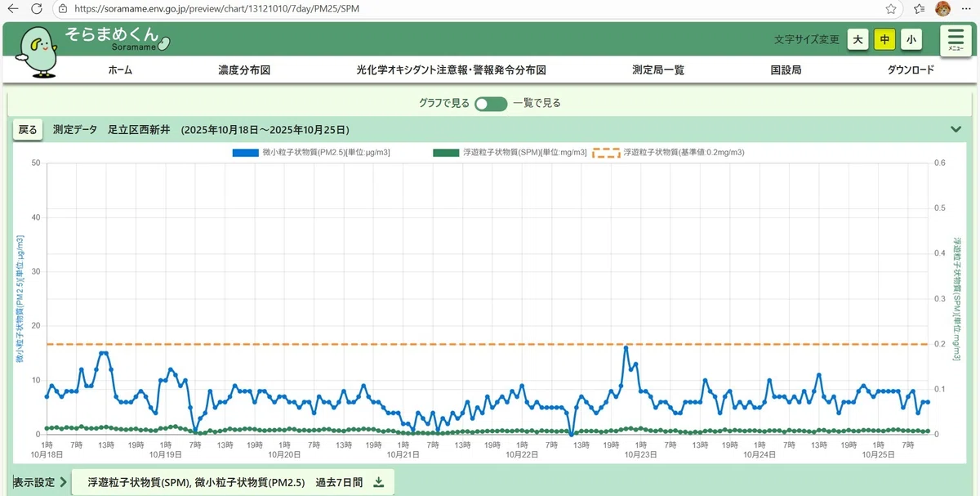Select large font size 大
Screen dimensions: 980x496
click(x=857, y=39)
